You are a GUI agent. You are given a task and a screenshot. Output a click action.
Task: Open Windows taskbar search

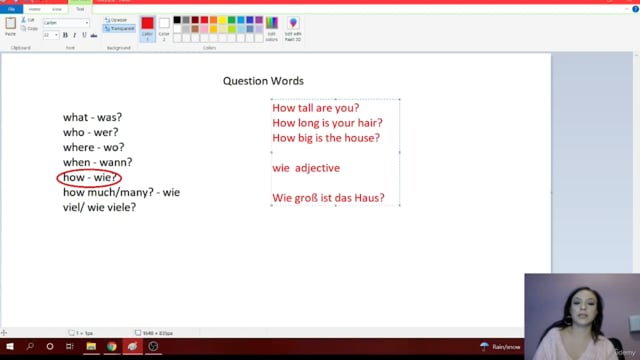pyautogui.click(x=30, y=347)
